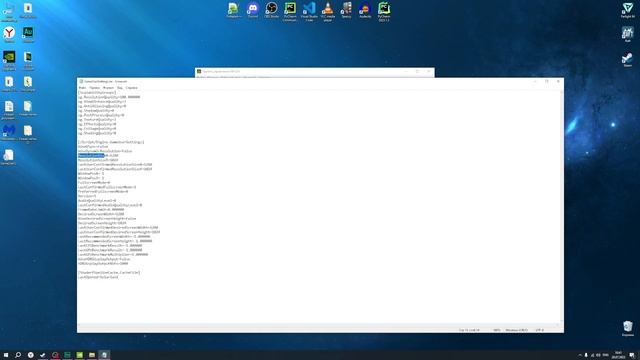Image resolution: width=640 pixels, height=360 pixels.
Task: Open the Yandex Browser desktop icon
Action: tap(9, 34)
